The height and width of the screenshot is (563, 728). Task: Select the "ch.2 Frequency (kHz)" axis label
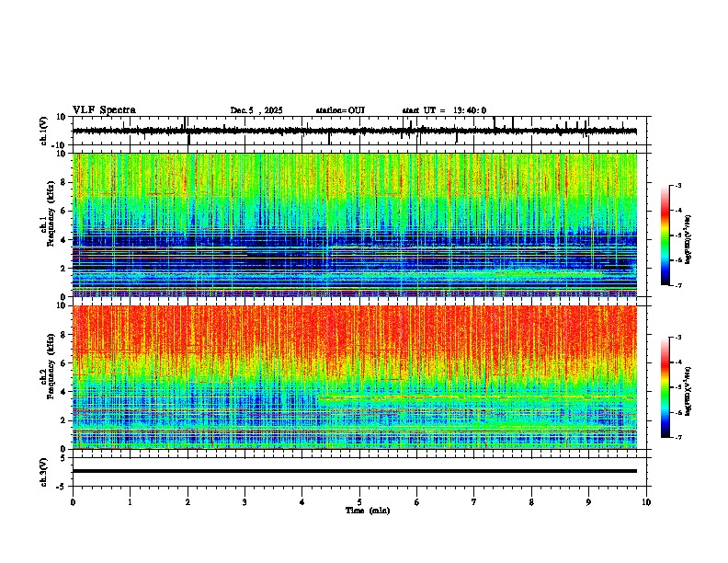49,367
